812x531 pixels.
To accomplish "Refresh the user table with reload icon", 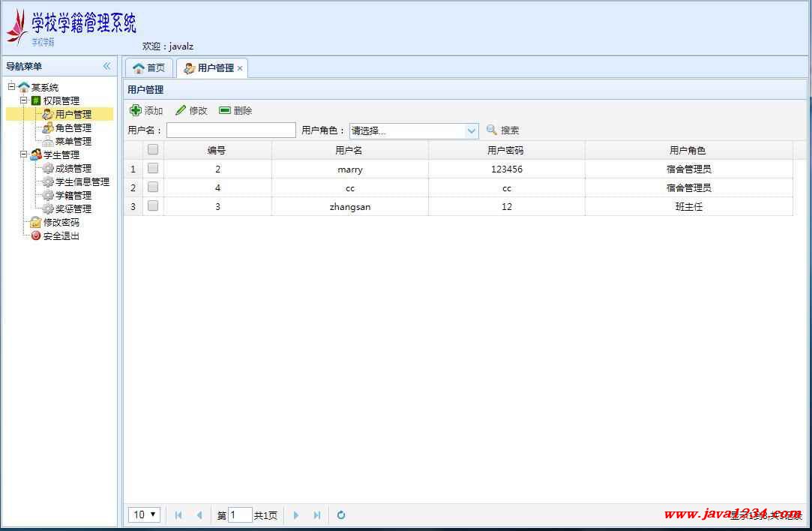I will point(341,514).
